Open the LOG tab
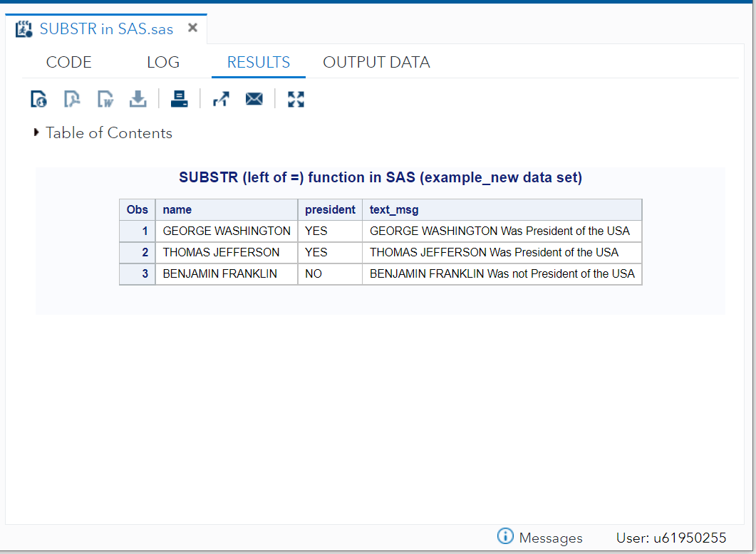The height and width of the screenshot is (554, 756). [162, 62]
